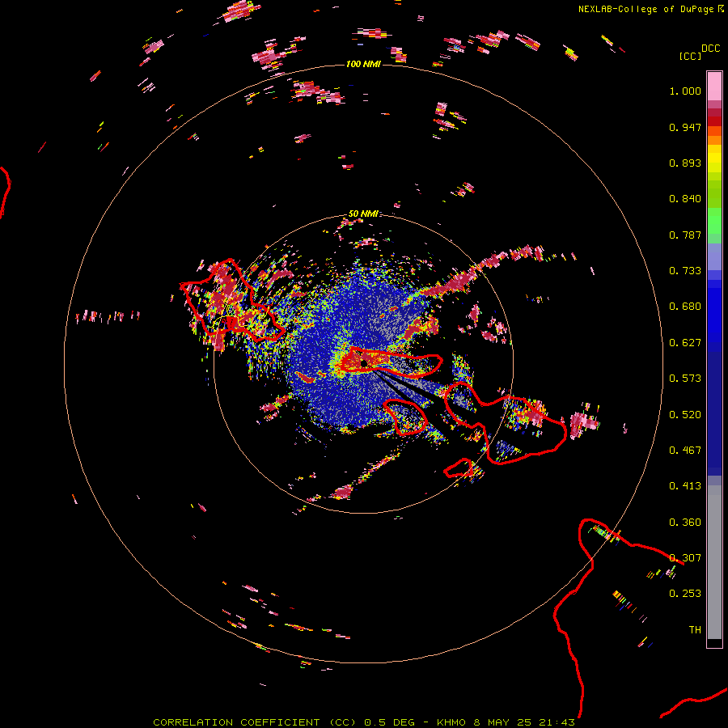The image size is (728, 728).
Task: Click the 0.947 scale value
Action: click(685, 127)
